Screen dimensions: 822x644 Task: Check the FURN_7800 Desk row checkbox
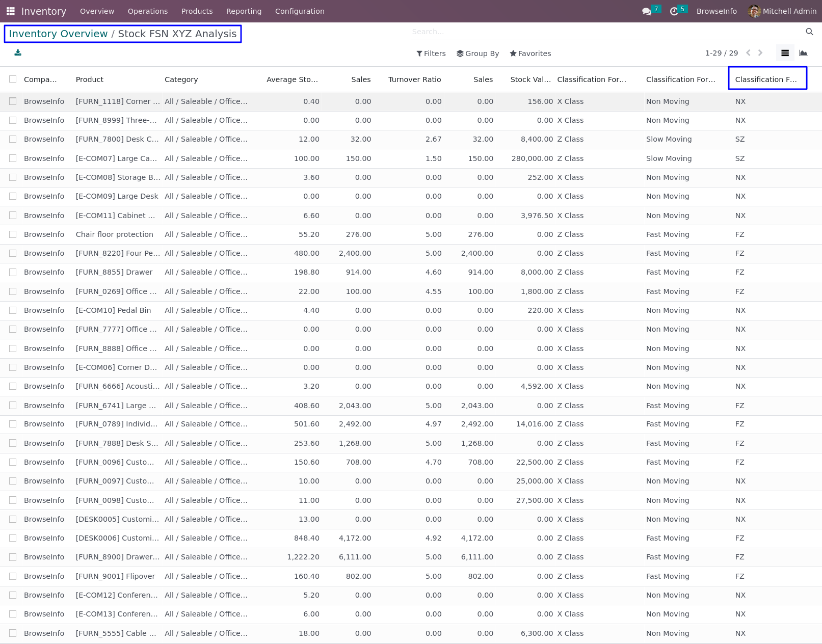13,139
